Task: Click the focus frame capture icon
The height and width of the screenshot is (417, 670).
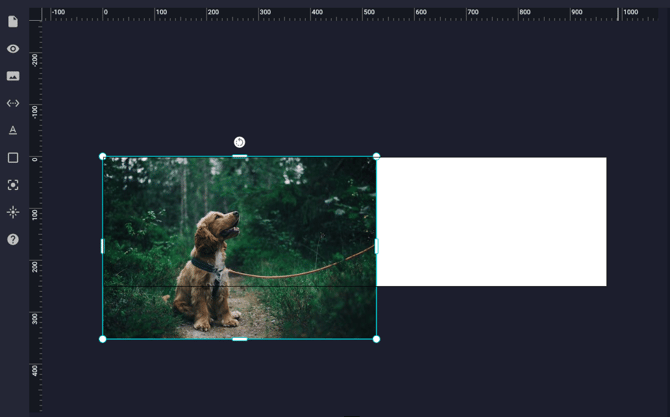Action: click(13, 185)
